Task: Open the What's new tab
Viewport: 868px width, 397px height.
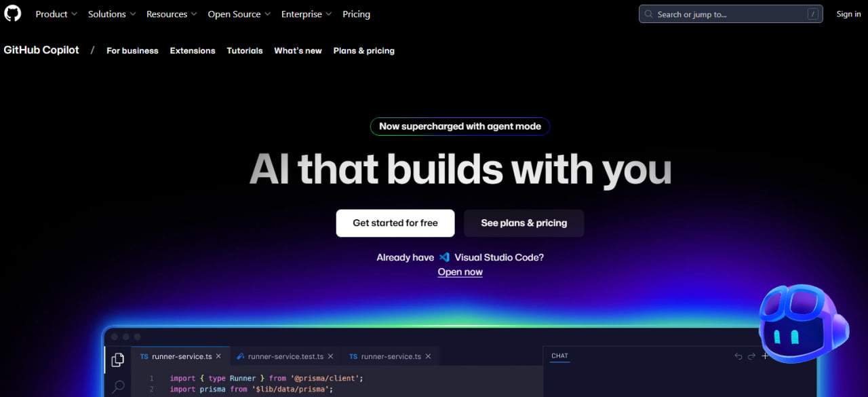Action: [298, 51]
